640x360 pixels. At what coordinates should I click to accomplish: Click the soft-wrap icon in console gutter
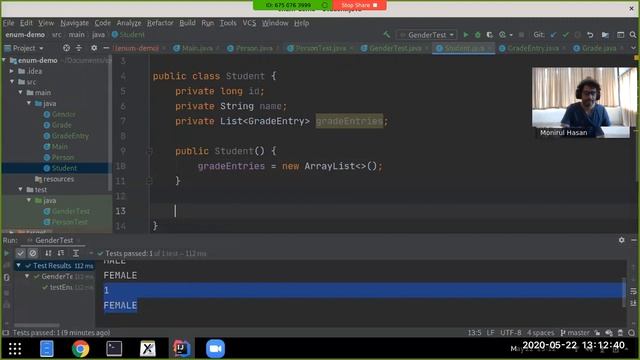633,291
